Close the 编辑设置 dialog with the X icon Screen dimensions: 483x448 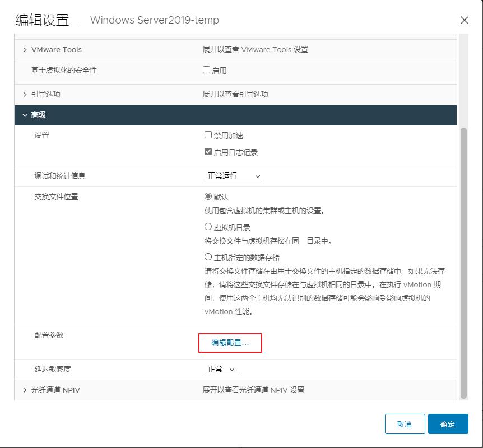[x=464, y=21]
